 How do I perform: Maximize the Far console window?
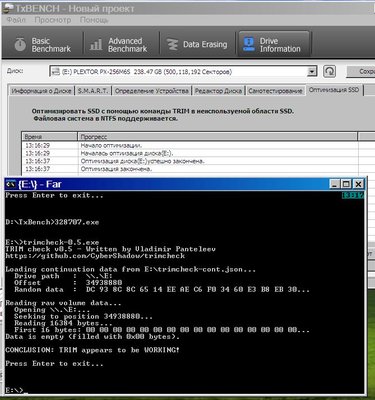tap(347, 184)
